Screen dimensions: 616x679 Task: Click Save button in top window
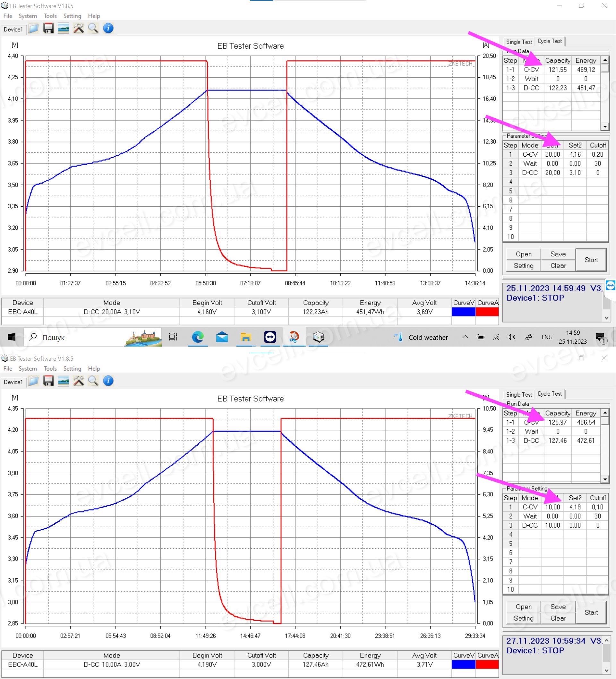pyautogui.click(x=558, y=254)
